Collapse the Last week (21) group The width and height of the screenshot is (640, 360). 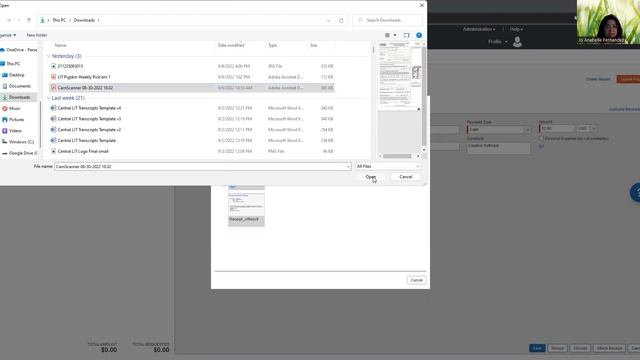point(48,98)
